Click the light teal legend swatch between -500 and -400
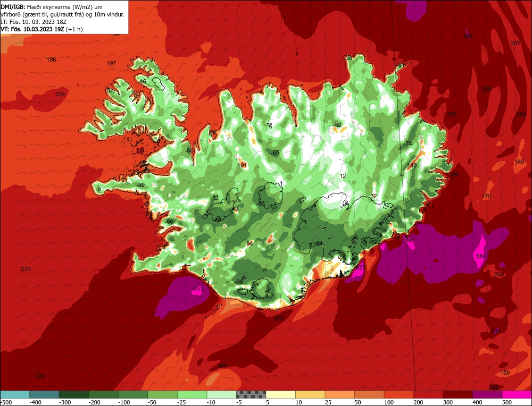 click(15, 394)
